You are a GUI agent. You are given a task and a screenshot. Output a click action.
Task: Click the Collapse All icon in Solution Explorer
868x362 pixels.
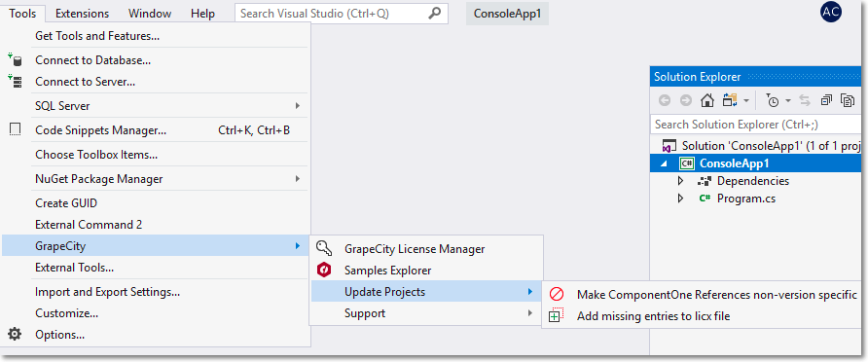826,100
